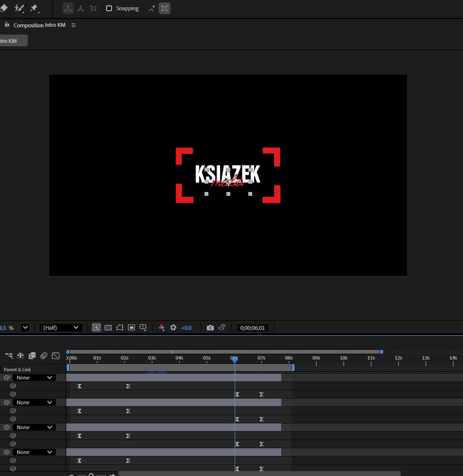Open grid and guide options
This screenshot has width=463, height=476.
click(x=143, y=327)
